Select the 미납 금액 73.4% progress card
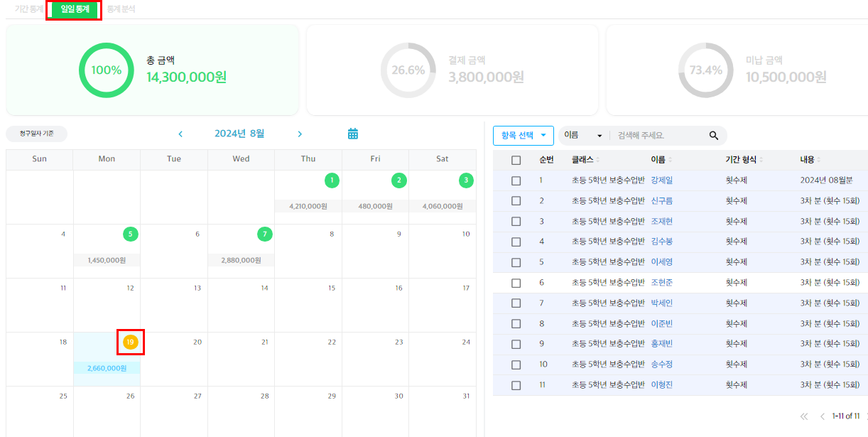The height and width of the screenshot is (437, 868). pos(737,70)
